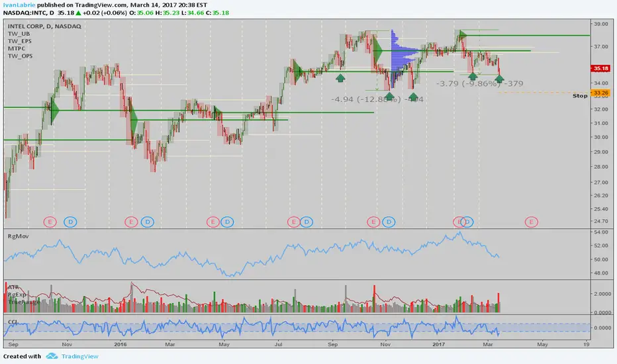The width and height of the screenshot is (617, 364).
Task: Select the Stop label text
Action: (580, 95)
